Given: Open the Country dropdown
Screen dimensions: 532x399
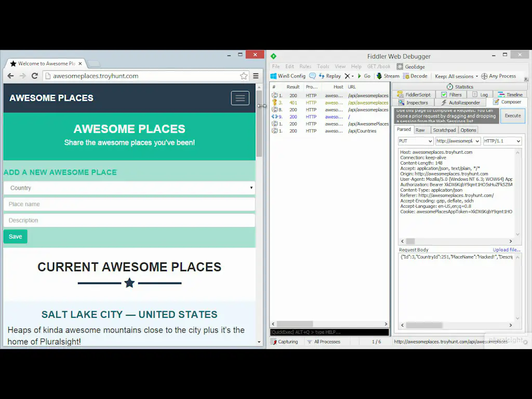Looking at the screenshot, I should tap(129, 188).
